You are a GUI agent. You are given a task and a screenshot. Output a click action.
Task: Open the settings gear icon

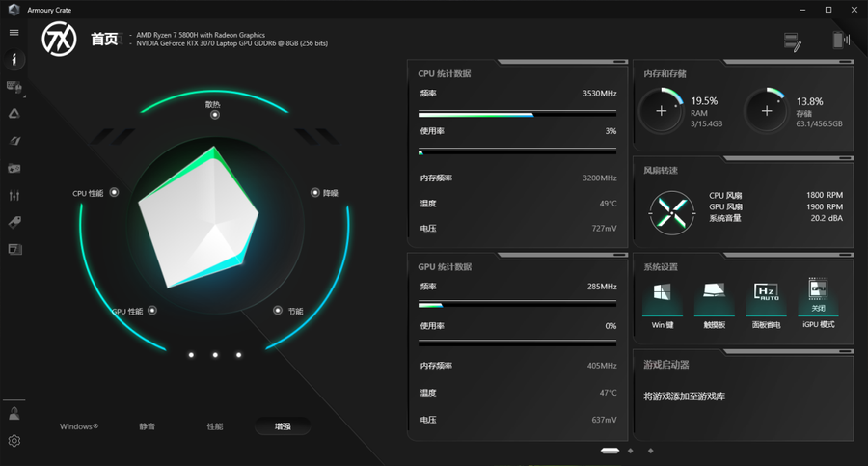14,441
